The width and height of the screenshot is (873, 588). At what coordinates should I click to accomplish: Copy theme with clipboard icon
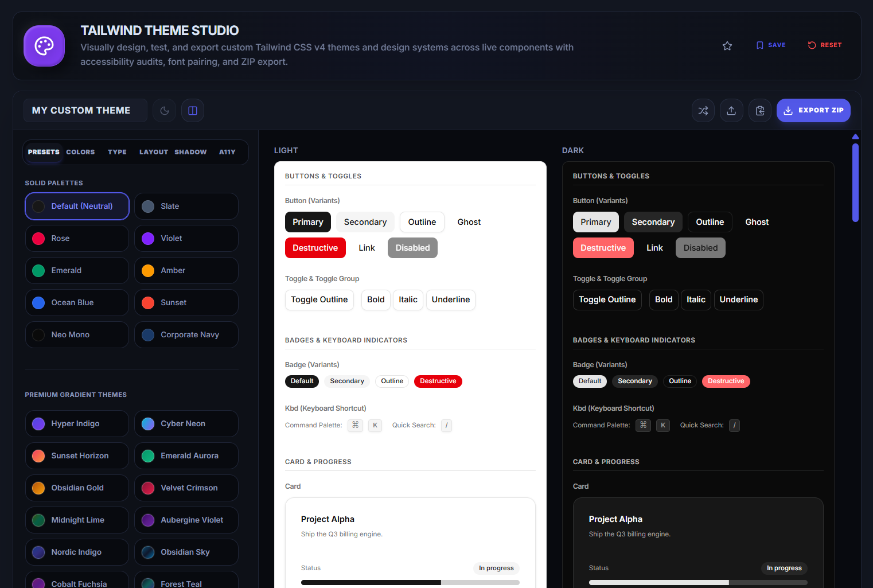(x=760, y=111)
